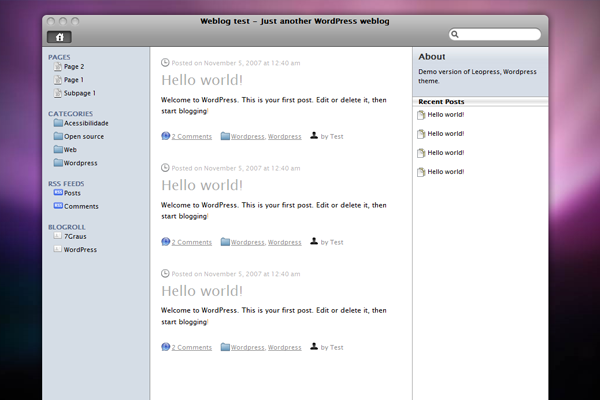This screenshot has height=400, width=600.
Task: Click the Weblog test window title text
Action: [295, 21]
